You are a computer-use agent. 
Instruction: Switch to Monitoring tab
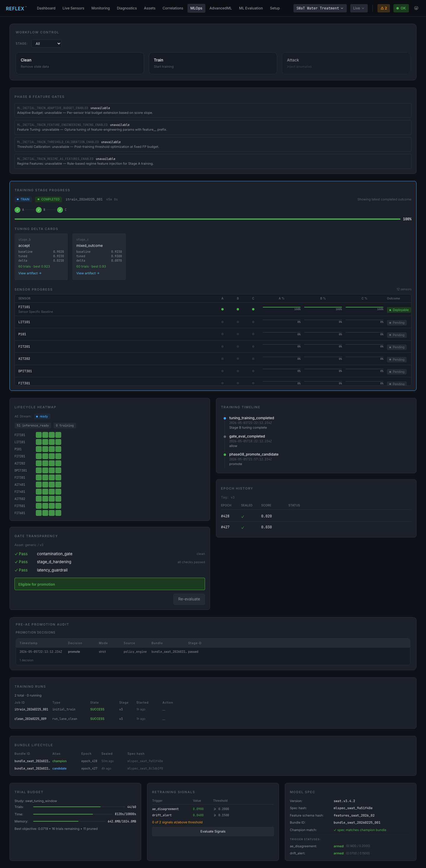(x=101, y=8)
